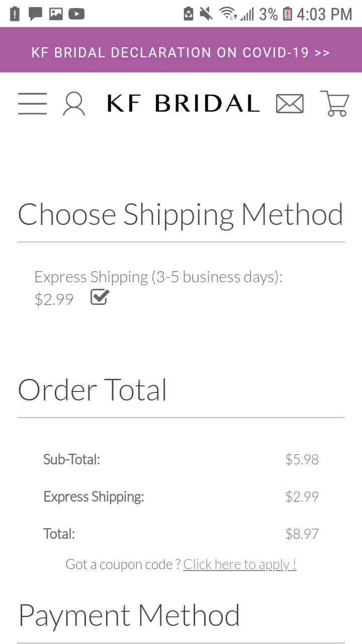Open the user account profile icon
Image resolution: width=362 pixels, height=644 pixels.
click(x=74, y=104)
